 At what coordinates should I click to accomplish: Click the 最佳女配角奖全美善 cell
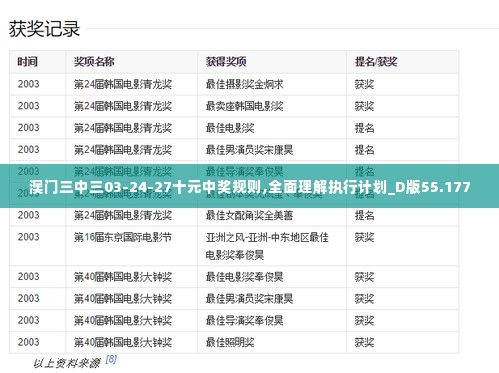(x=249, y=215)
